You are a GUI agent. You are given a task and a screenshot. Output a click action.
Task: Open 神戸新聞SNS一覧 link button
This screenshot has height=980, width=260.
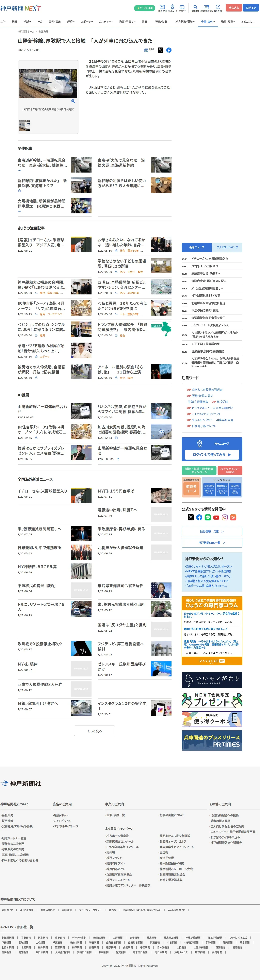[x=212, y=542]
